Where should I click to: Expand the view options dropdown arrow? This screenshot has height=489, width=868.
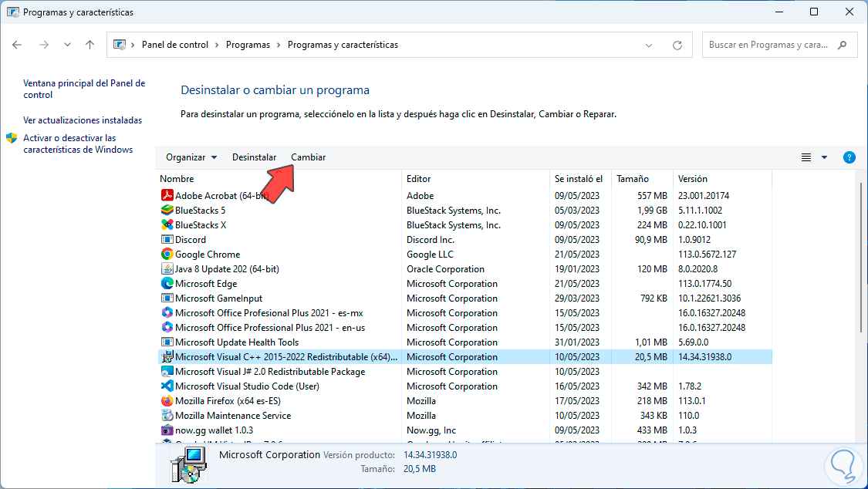pyautogui.click(x=824, y=157)
